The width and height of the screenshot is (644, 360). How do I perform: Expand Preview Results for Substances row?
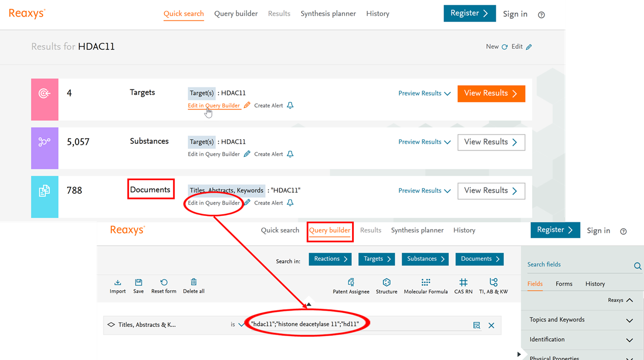(x=424, y=142)
